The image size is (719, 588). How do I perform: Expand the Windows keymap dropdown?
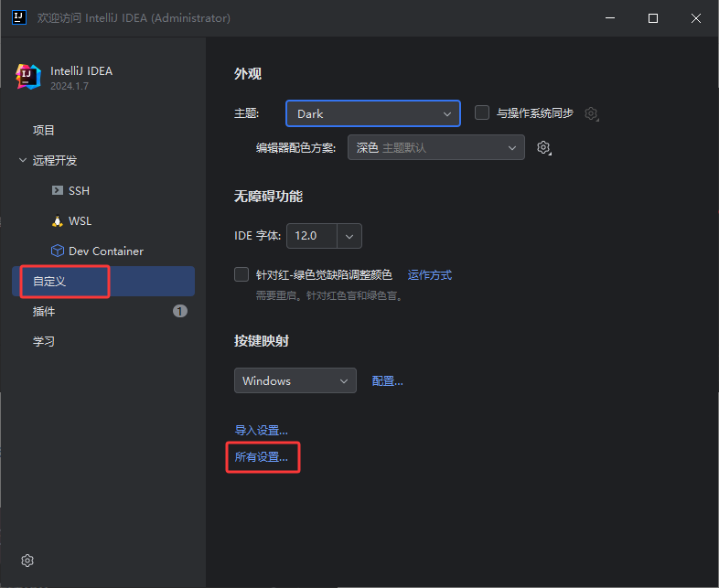[295, 380]
